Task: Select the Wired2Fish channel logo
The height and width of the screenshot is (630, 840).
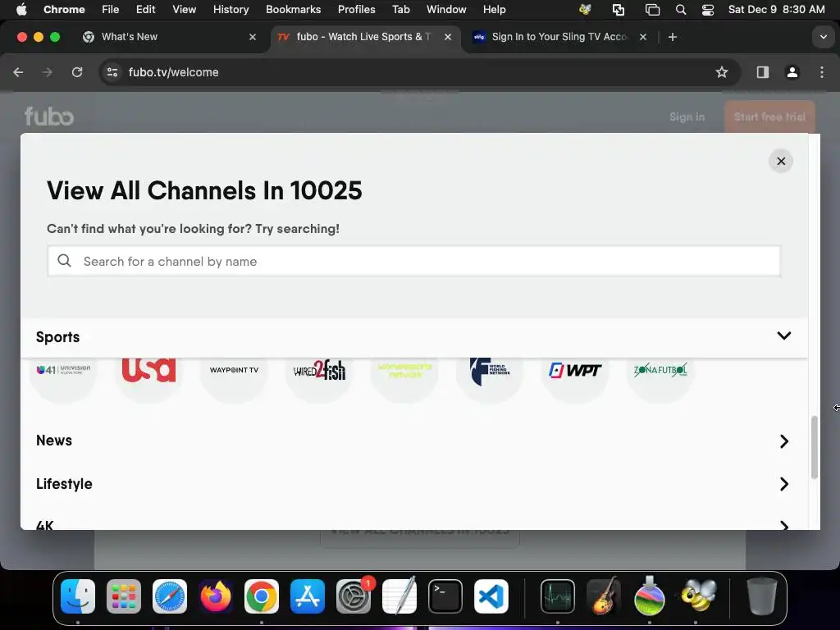Action: [319, 370]
